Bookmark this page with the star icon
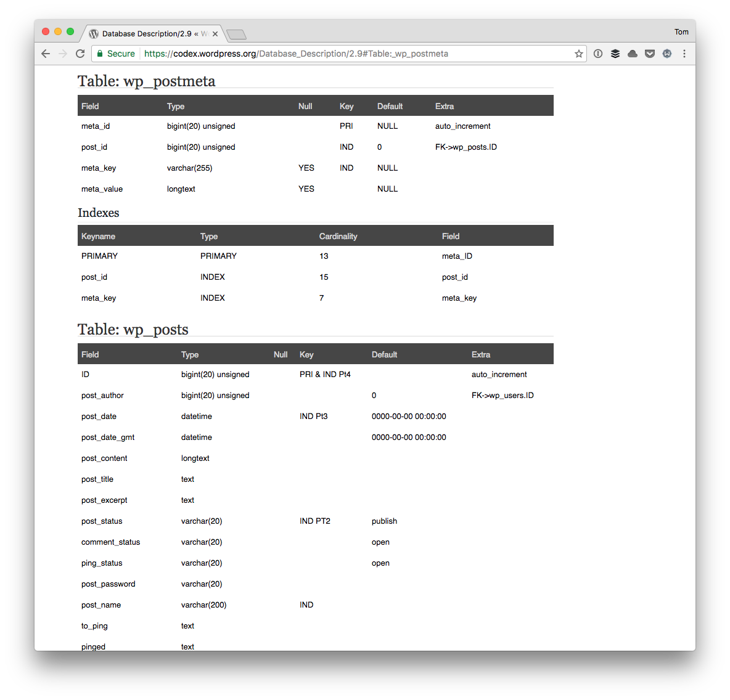The width and height of the screenshot is (730, 700). pyautogui.click(x=578, y=54)
